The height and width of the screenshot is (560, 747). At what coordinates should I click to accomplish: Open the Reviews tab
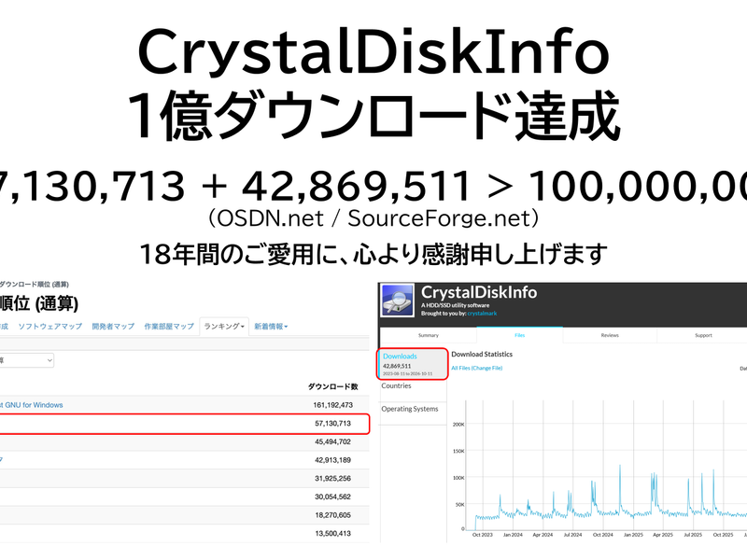click(x=610, y=335)
